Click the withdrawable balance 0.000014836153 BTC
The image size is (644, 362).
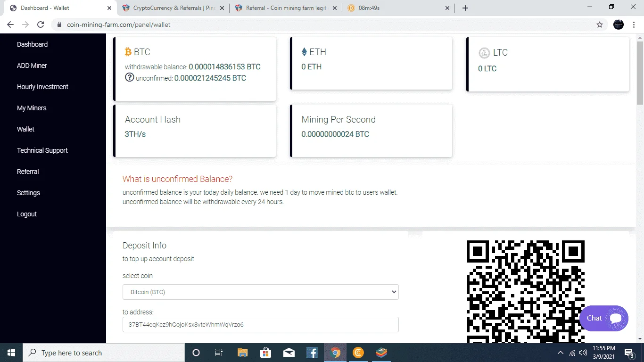pyautogui.click(x=224, y=66)
